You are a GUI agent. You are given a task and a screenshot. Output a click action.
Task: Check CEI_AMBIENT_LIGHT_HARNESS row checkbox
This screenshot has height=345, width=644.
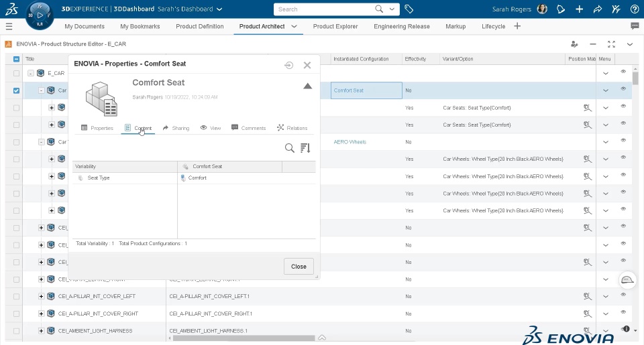16,331
